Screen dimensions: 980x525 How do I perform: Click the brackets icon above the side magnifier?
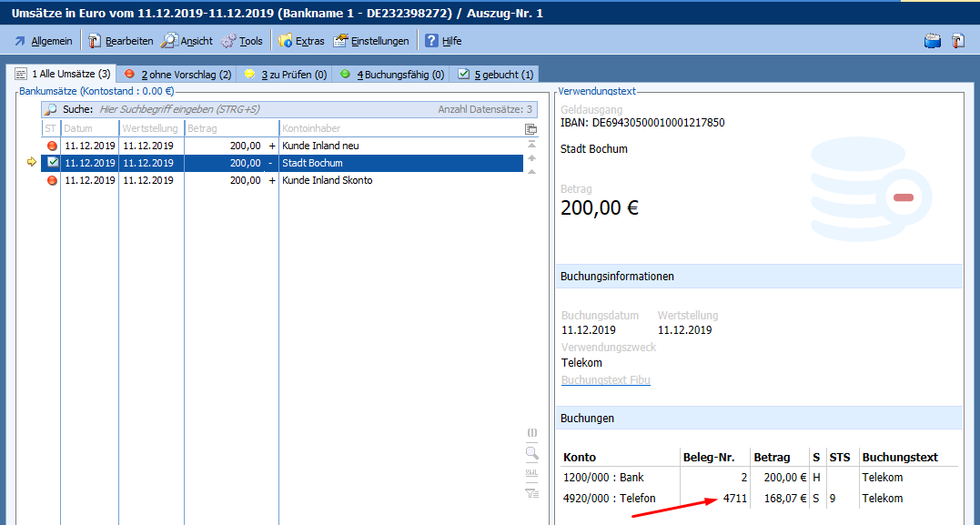[531, 431]
